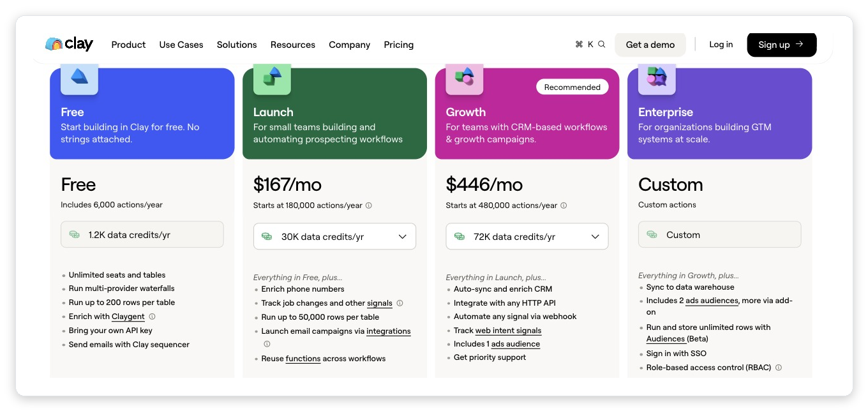The image size is (868, 411).
Task: Click info icon next to signals
Action: click(400, 303)
